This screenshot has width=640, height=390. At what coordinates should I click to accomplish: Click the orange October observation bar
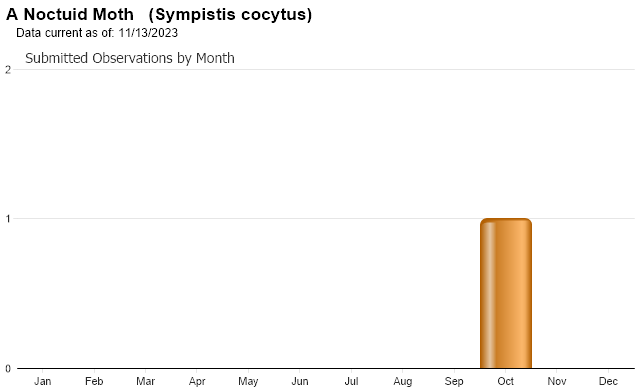(x=506, y=293)
